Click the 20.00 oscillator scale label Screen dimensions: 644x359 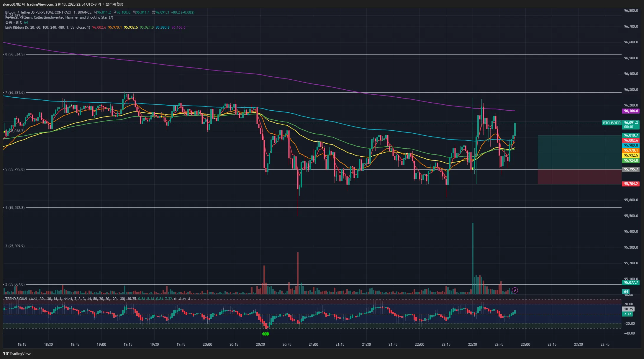pyautogui.click(x=629, y=304)
